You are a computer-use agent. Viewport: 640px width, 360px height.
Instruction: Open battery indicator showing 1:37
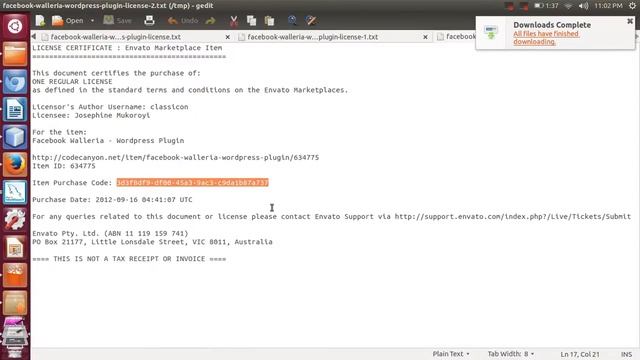(x=546, y=6)
